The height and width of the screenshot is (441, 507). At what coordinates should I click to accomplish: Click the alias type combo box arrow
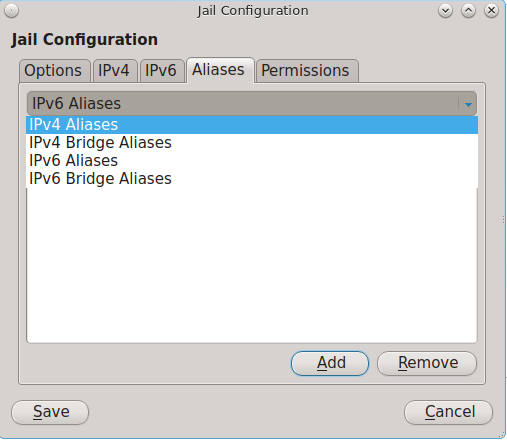point(468,104)
